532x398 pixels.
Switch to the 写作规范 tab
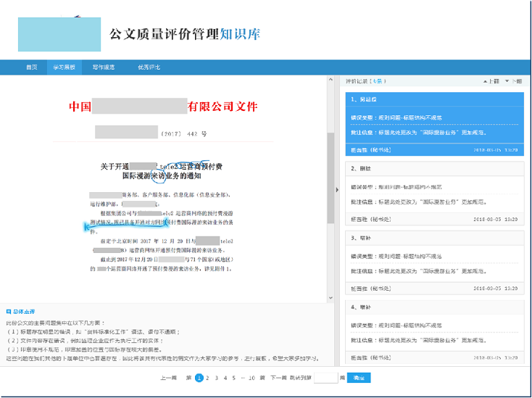pyautogui.click(x=104, y=67)
